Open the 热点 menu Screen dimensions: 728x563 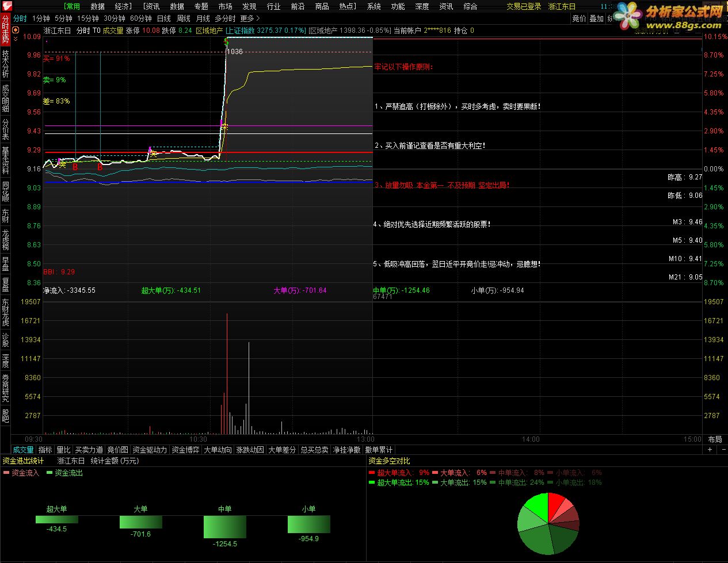click(x=348, y=6)
